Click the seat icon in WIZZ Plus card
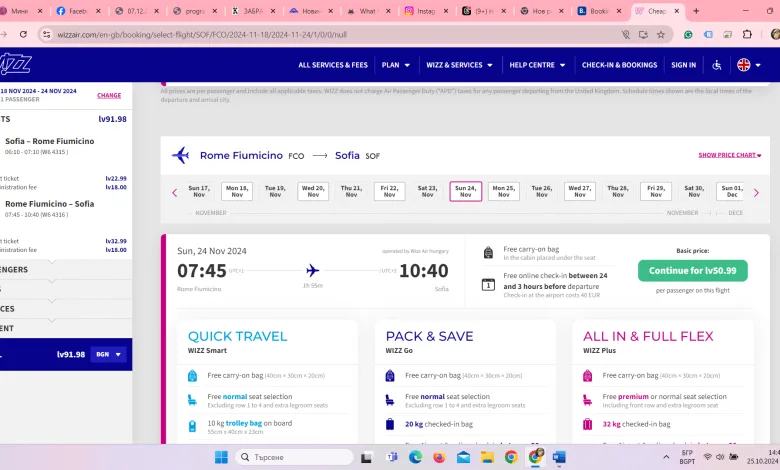Screen dimensions: 780x470 (x=587, y=399)
